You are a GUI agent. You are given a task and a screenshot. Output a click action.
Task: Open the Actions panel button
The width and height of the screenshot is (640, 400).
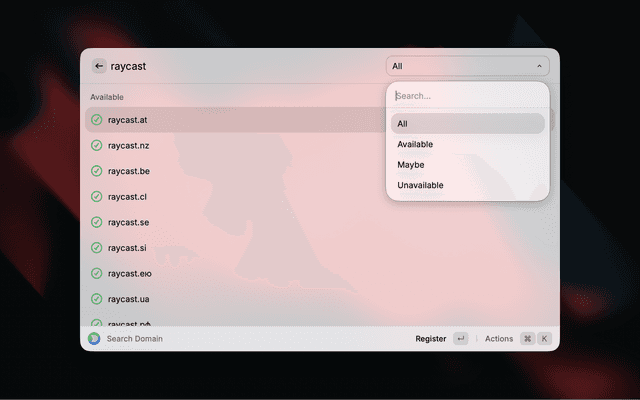499,338
